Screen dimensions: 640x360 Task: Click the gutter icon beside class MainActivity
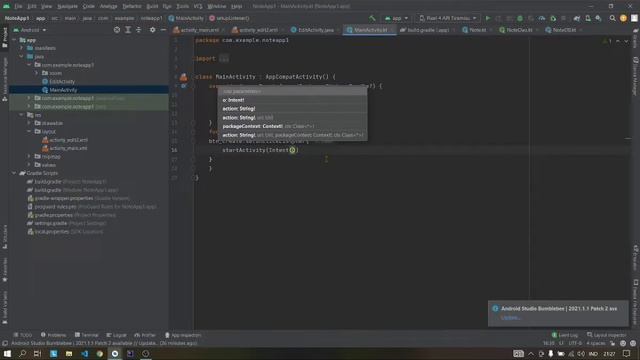tap(183, 77)
